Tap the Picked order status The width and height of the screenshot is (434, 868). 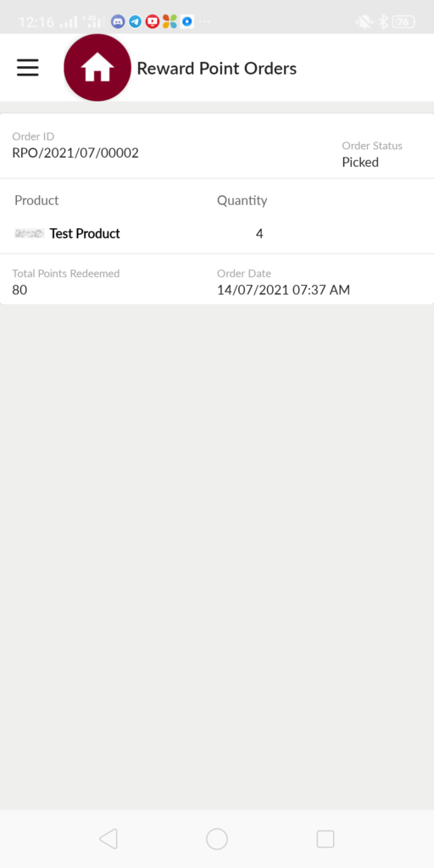click(360, 162)
